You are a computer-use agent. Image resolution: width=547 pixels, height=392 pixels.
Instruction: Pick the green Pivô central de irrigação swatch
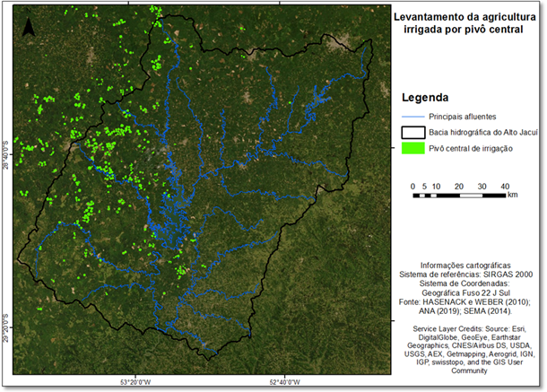tap(413, 147)
